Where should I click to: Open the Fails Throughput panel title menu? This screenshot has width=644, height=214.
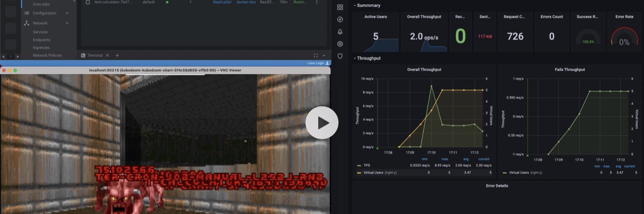569,69
